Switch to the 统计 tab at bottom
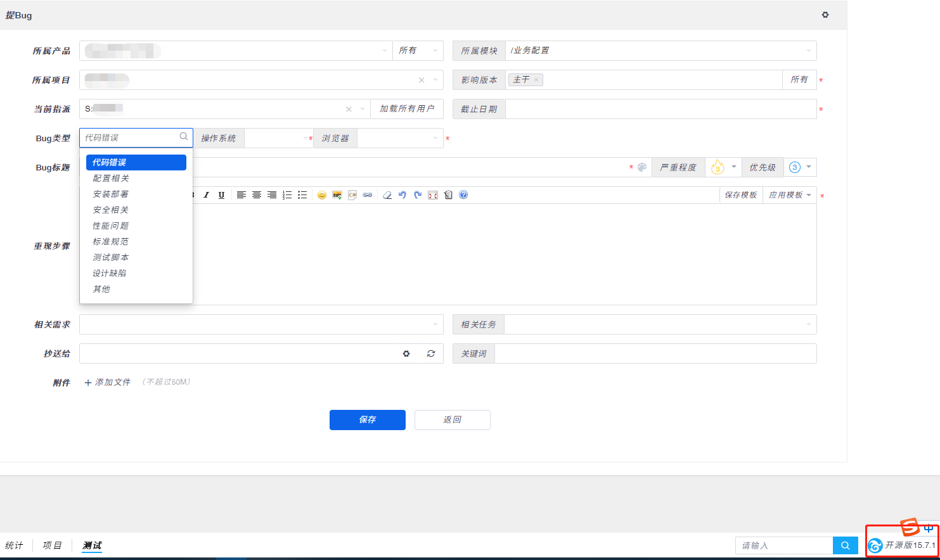This screenshot has width=940, height=560. pyautogui.click(x=14, y=545)
